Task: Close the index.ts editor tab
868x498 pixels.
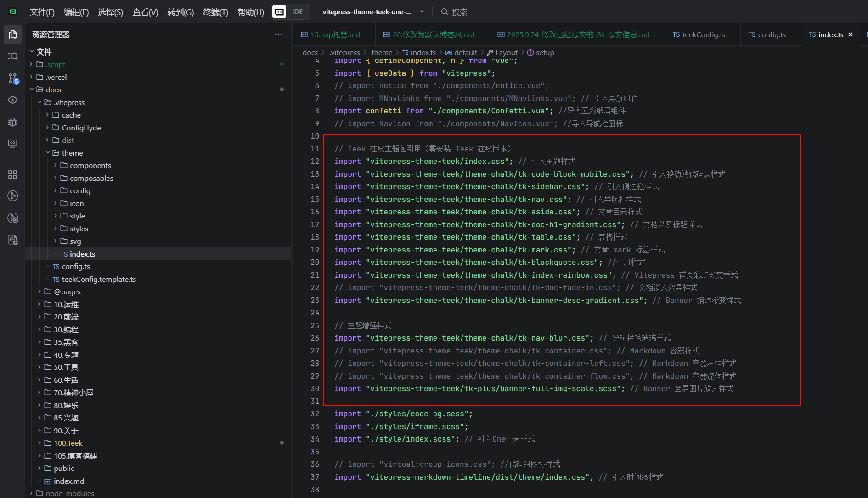Action: pos(851,34)
